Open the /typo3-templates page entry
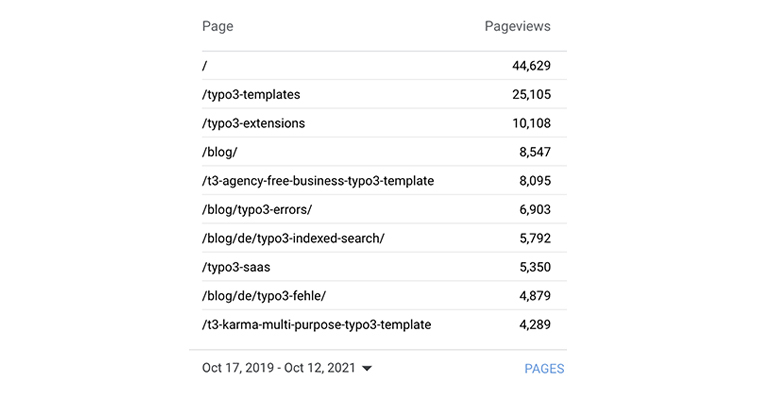 coord(384,95)
